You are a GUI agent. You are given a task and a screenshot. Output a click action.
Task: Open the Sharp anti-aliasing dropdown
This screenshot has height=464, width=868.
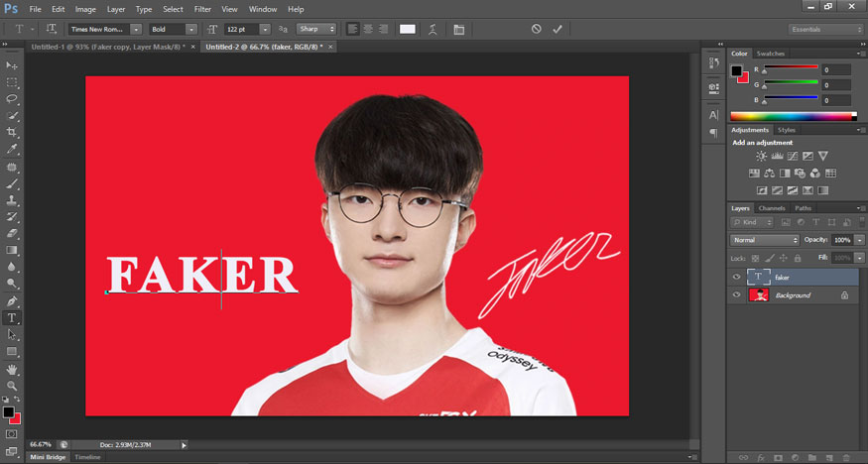pyautogui.click(x=316, y=30)
